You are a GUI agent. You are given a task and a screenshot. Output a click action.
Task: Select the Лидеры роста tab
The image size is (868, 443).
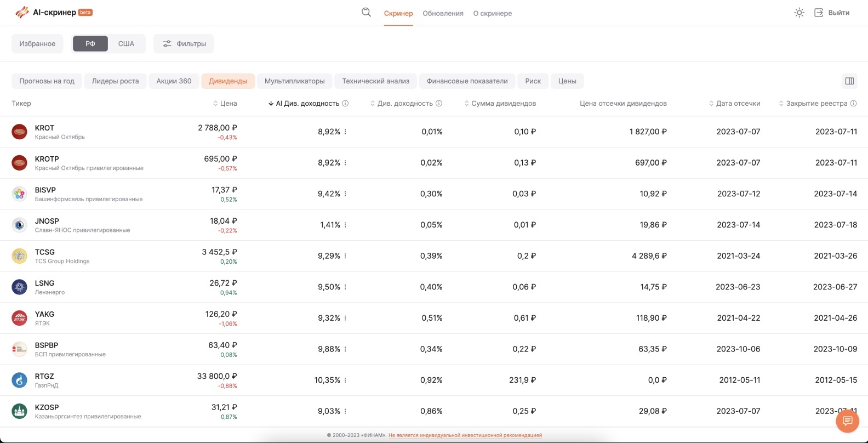click(115, 81)
